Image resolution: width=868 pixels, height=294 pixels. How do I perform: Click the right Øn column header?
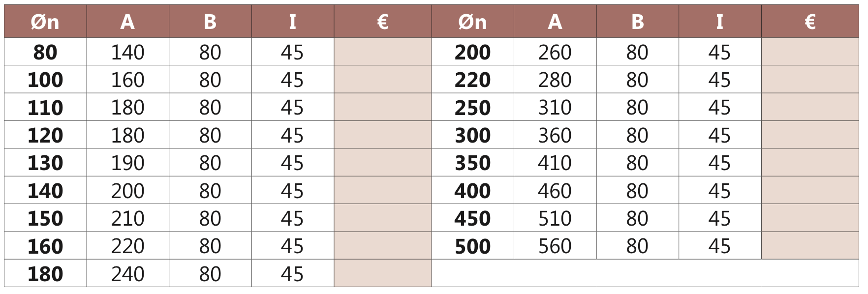tap(472, 22)
